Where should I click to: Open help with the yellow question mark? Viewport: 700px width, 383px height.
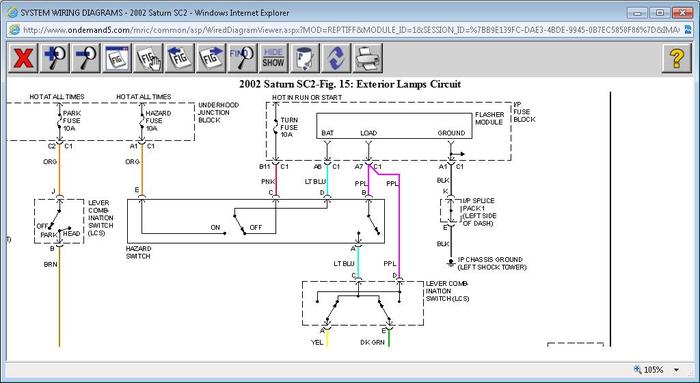click(x=676, y=58)
